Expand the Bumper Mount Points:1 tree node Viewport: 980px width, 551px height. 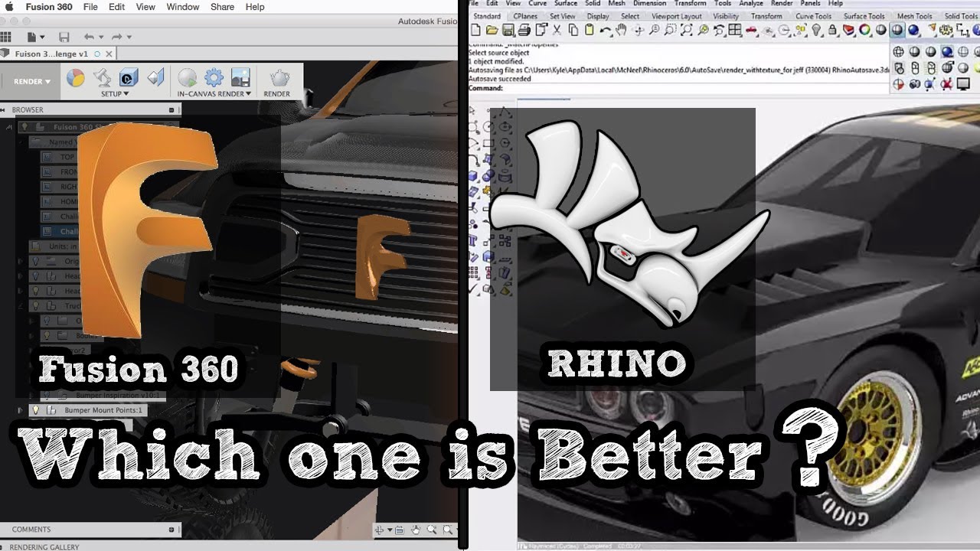(21, 410)
